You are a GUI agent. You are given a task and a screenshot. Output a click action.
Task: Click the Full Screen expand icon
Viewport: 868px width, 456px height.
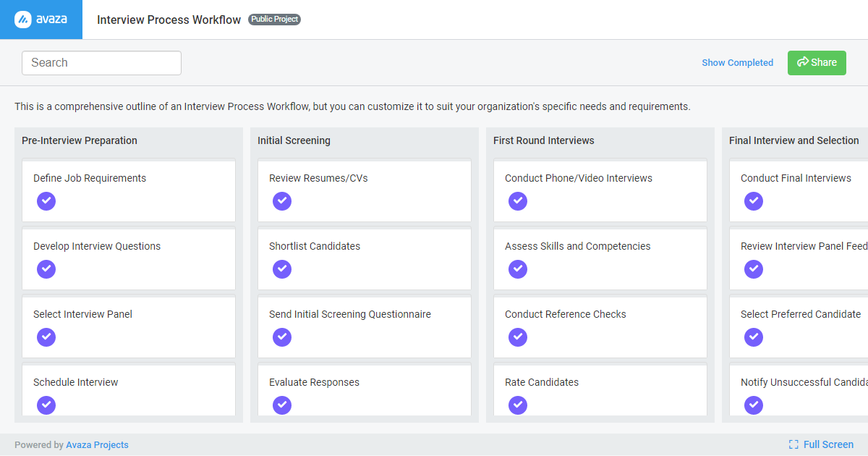(793, 444)
